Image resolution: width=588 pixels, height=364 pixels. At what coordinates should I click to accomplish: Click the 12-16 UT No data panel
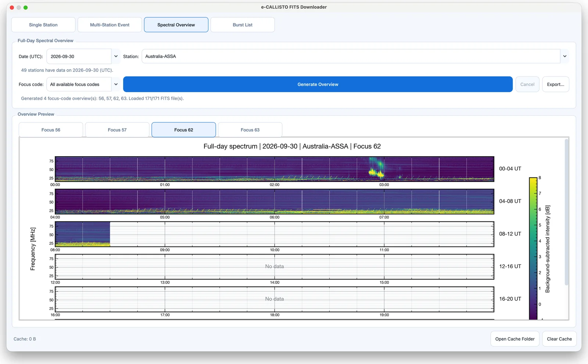[275, 267]
